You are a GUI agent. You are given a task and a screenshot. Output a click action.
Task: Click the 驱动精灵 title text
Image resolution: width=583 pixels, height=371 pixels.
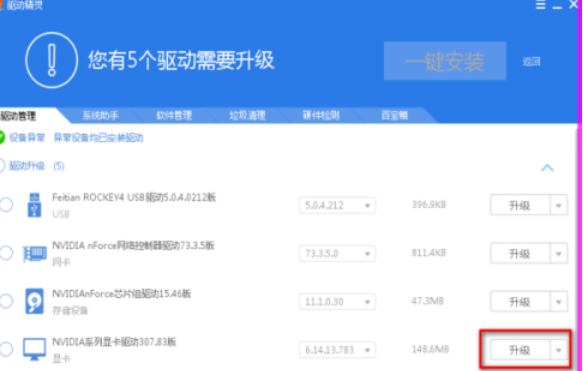click(x=25, y=5)
